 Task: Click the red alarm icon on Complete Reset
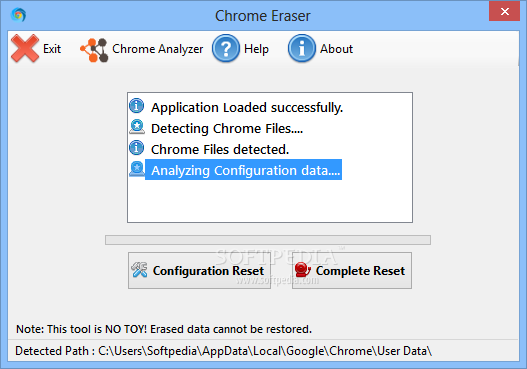pyautogui.click(x=302, y=270)
